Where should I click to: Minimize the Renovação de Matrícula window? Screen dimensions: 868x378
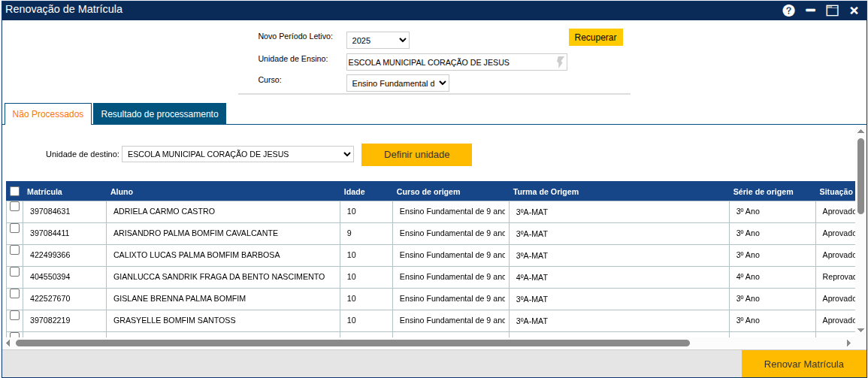coord(810,11)
